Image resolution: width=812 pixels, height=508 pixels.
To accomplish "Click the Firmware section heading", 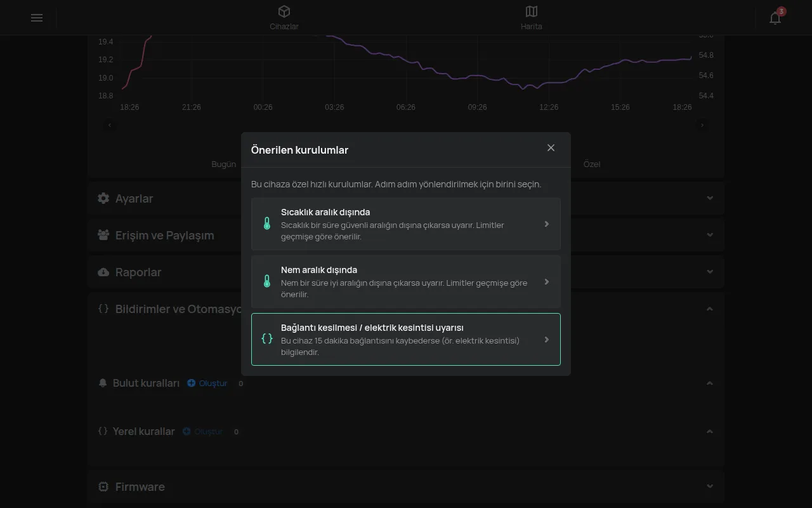I will 140,486.
